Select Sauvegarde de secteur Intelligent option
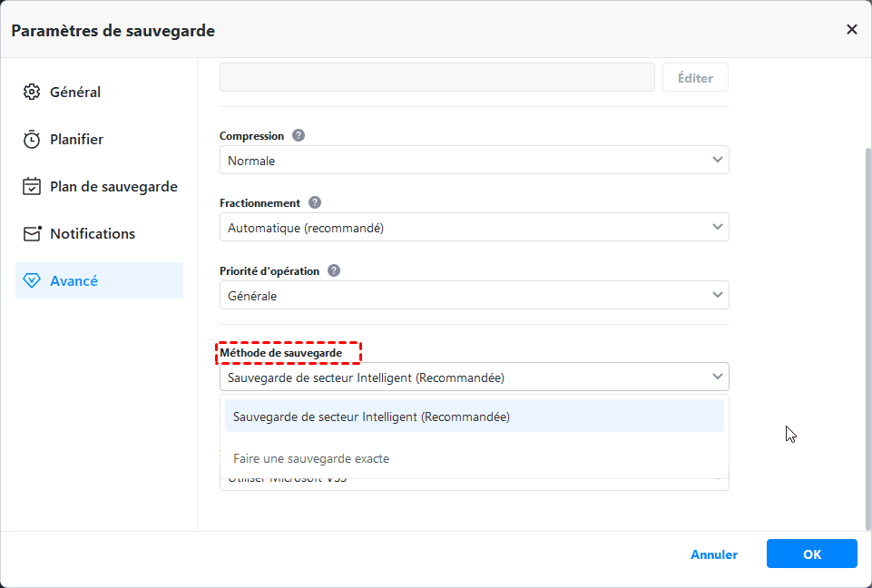 (x=474, y=416)
